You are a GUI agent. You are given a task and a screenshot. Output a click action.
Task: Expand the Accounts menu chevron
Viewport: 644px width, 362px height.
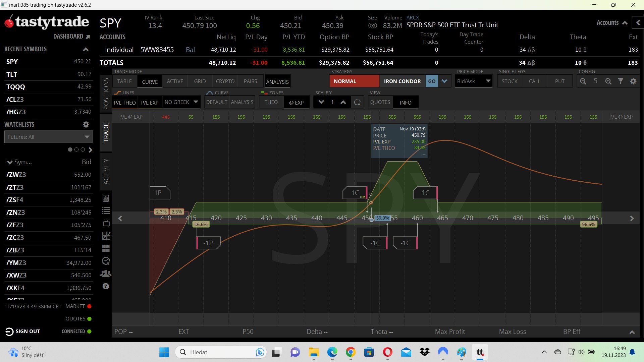pyautogui.click(x=625, y=23)
